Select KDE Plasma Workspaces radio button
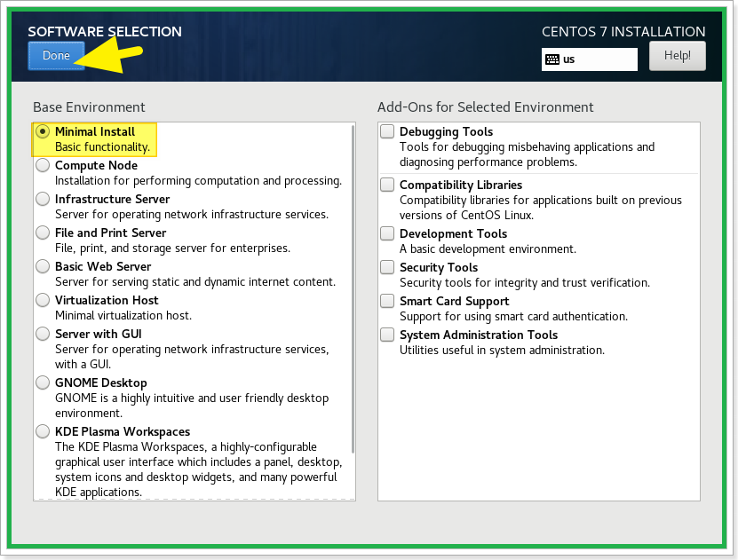 click(43, 431)
